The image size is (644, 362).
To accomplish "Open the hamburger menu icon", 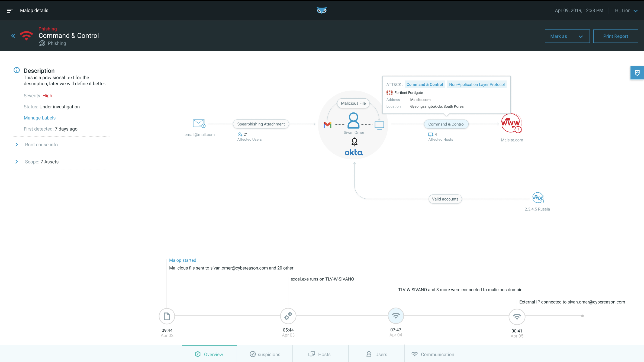I will pyautogui.click(x=10, y=11).
